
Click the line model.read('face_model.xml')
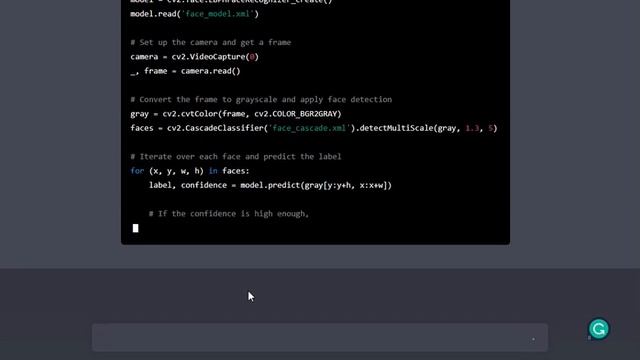[x=194, y=14]
